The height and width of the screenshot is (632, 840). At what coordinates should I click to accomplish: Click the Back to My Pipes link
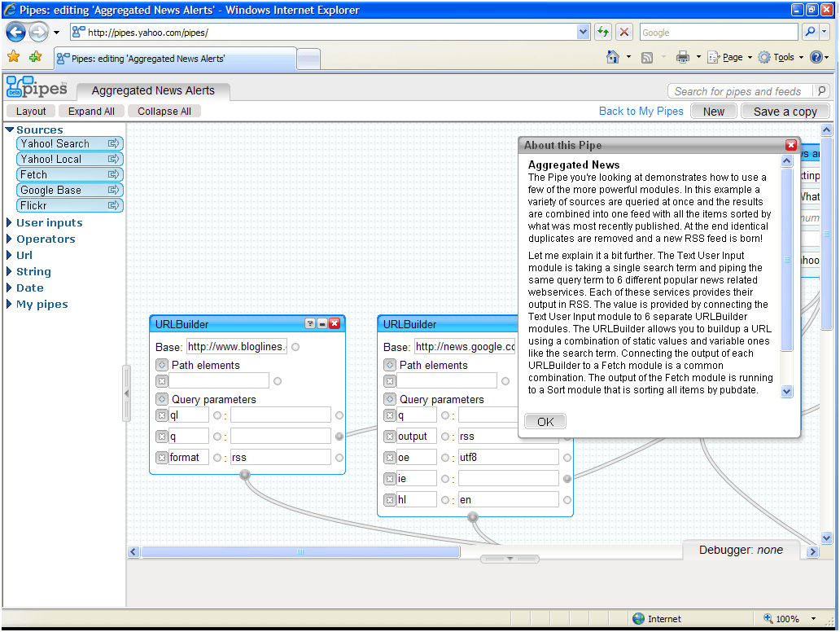point(641,111)
